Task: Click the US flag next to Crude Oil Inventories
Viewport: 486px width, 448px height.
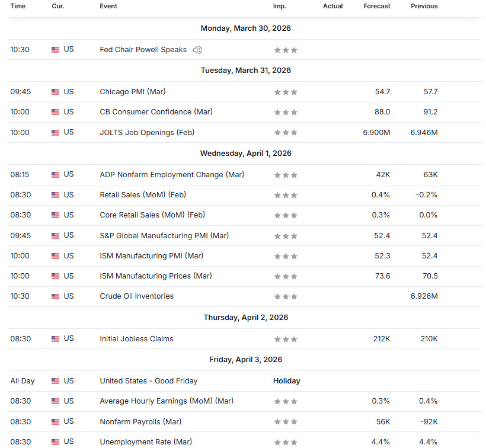Action: [55, 296]
